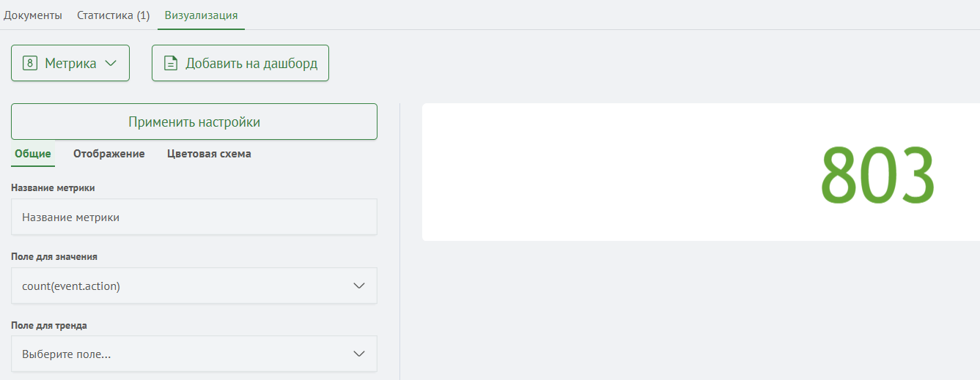
Task: Select the Визуализация tab
Action: (x=201, y=15)
